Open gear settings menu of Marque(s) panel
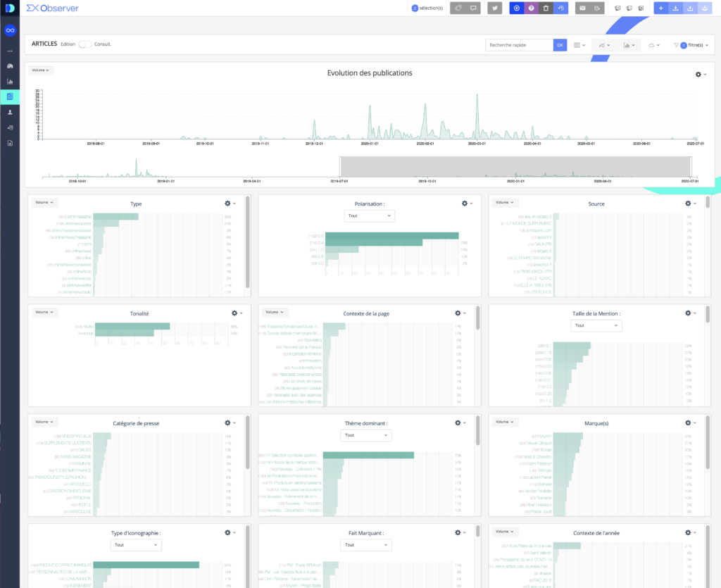Image resolution: width=721 pixels, height=588 pixels. [691, 423]
